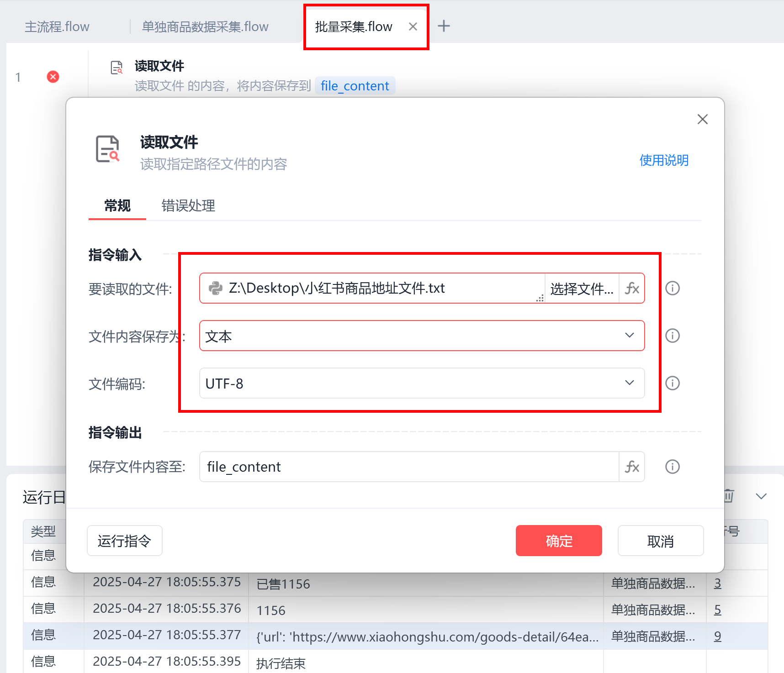This screenshot has height=673, width=784.
Task: Open the 文件内容保存为 dropdown
Action: [x=422, y=336]
